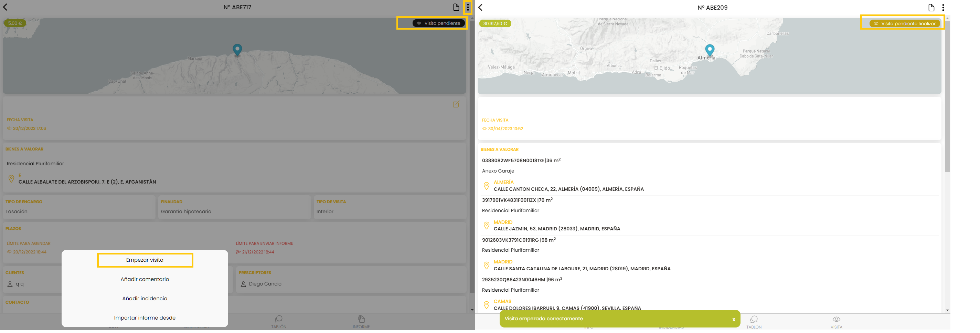Click location pin beside Calle Jazmin address
This screenshot has width=980, height=333.
click(x=486, y=226)
